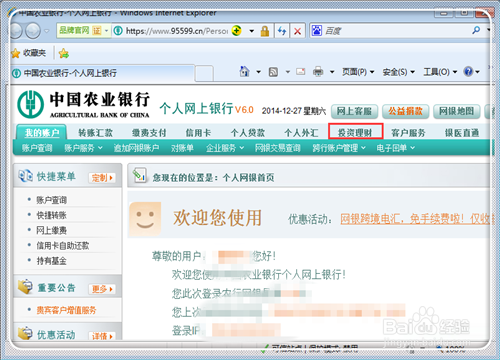Open the print icon dropdown arrow
This screenshot has height=360, width=500.
[x=332, y=72]
